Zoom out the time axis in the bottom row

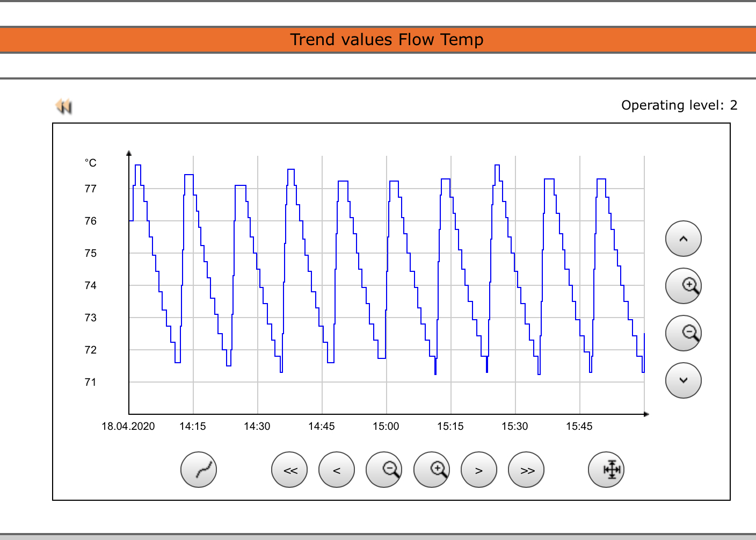(x=384, y=470)
